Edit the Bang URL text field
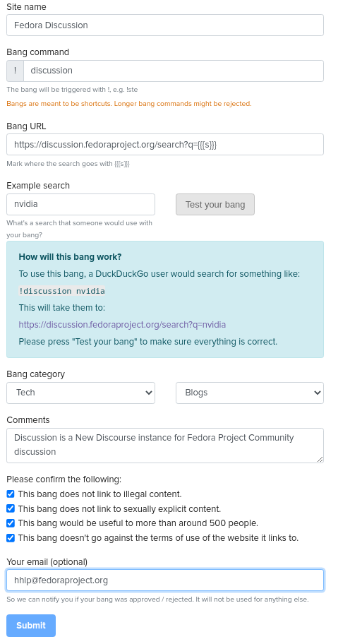The image size is (362, 644). pyautogui.click(x=165, y=144)
